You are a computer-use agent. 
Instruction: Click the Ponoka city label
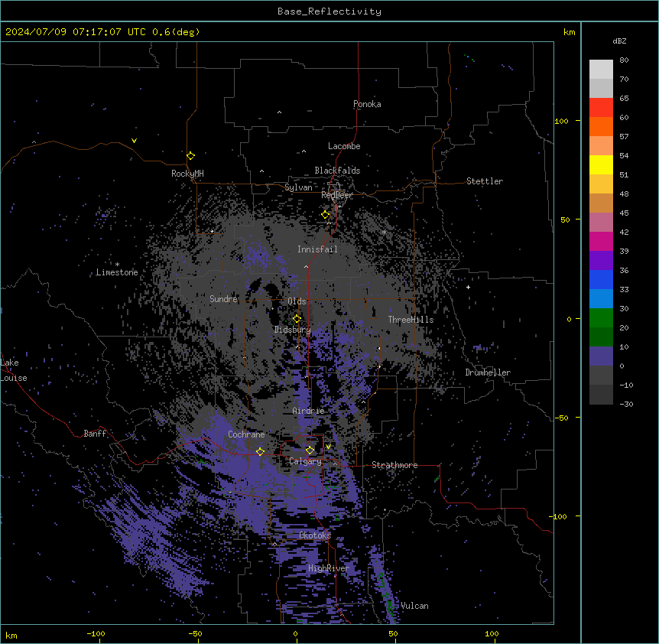pyautogui.click(x=367, y=104)
